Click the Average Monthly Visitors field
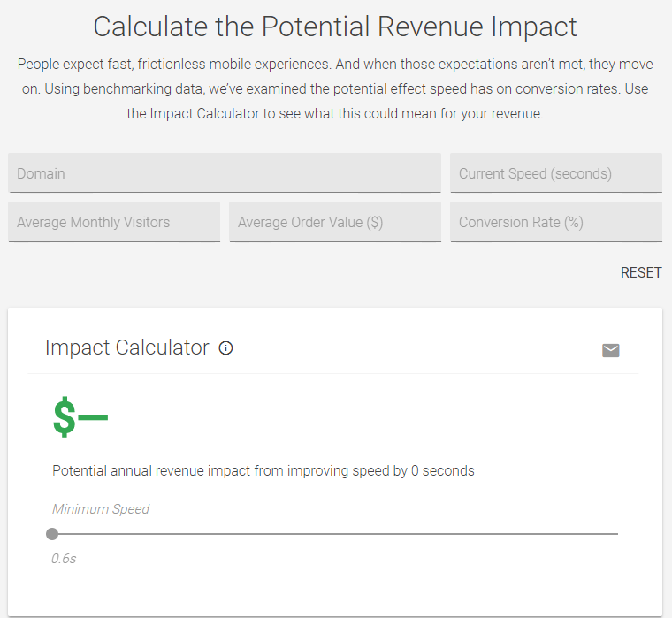This screenshot has height=618, width=672. [114, 222]
